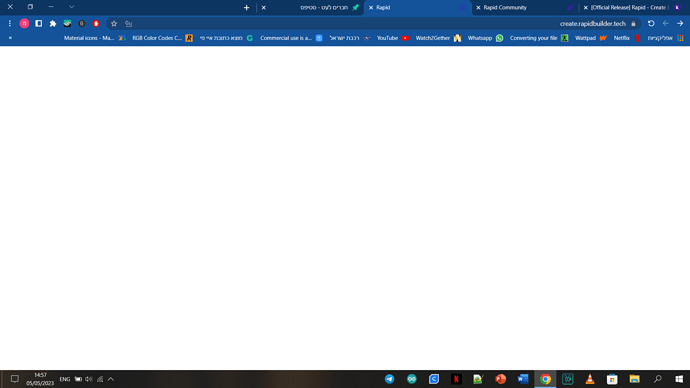
Task: Open Chrome's three-dot menu
Action: pos(10,24)
